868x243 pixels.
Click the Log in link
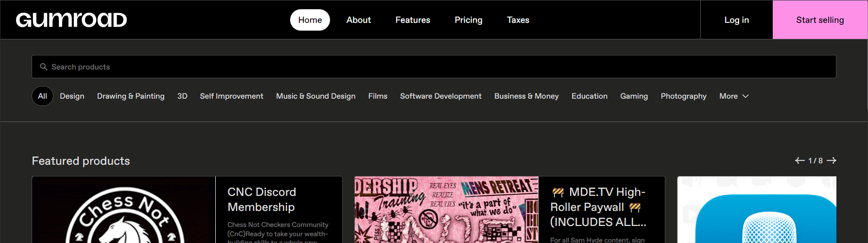click(x=736, y=20)
